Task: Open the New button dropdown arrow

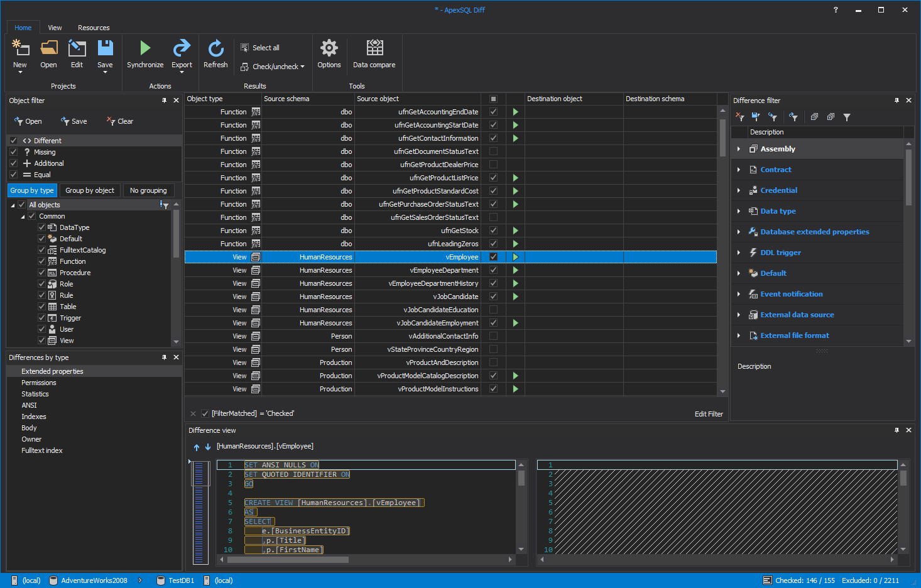Action: tap(20, 72)
